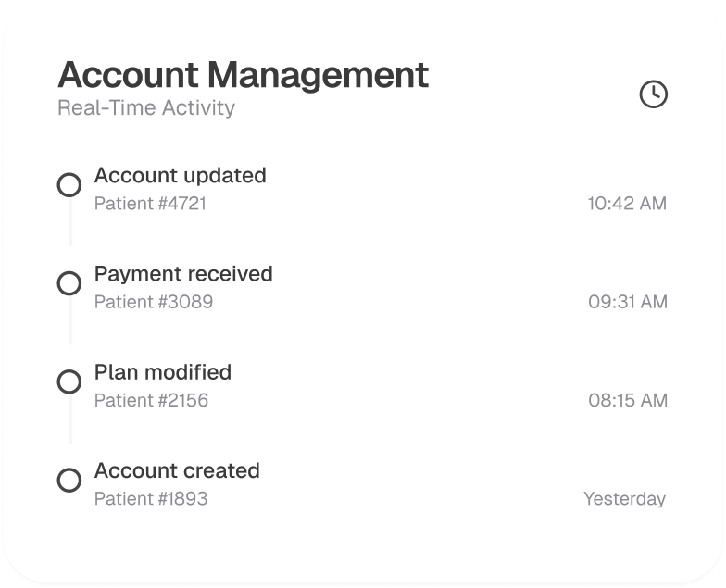The width and height of the screenshot is (726, 588).
Task: Click the Payment received timeline circle
Action: tap(69, 283)
